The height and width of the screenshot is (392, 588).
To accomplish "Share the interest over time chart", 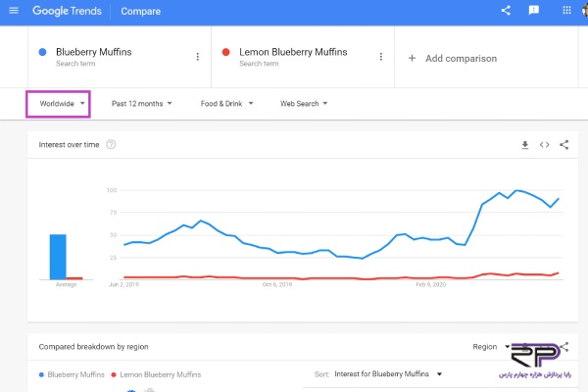I will (x=564, y=145).
